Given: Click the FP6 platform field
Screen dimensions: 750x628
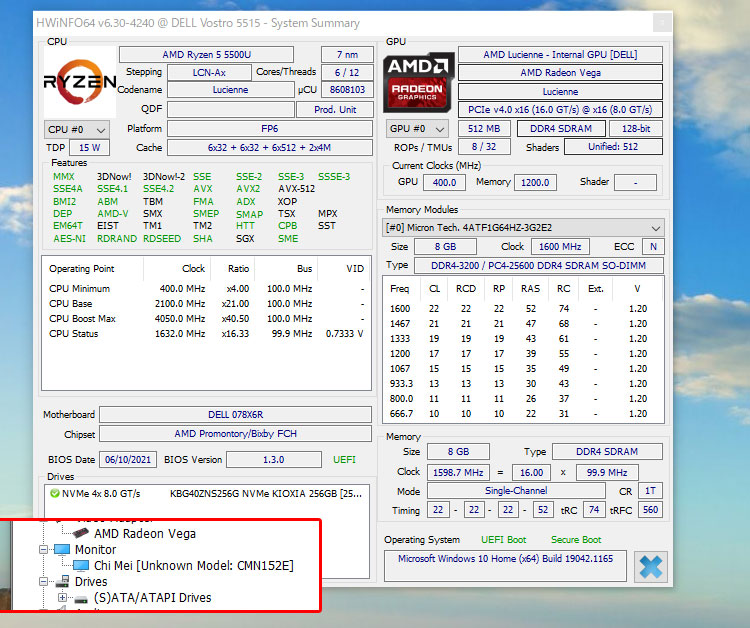Looking at the screenshot, I should coord(270,129).
